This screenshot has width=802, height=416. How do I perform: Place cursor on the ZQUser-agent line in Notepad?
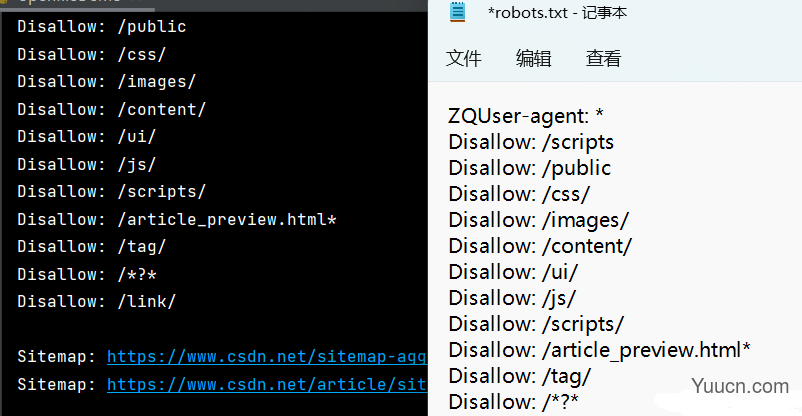[526, 116]
